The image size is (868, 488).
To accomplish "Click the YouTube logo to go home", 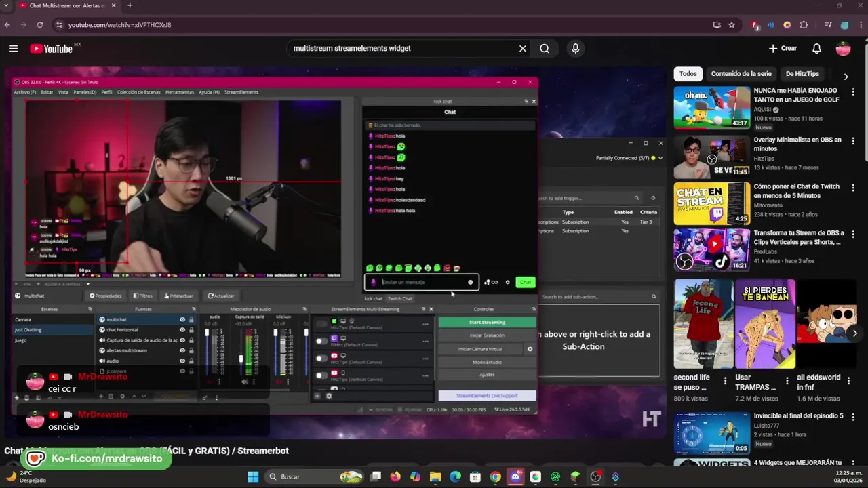I will click(x=52, y=49).
